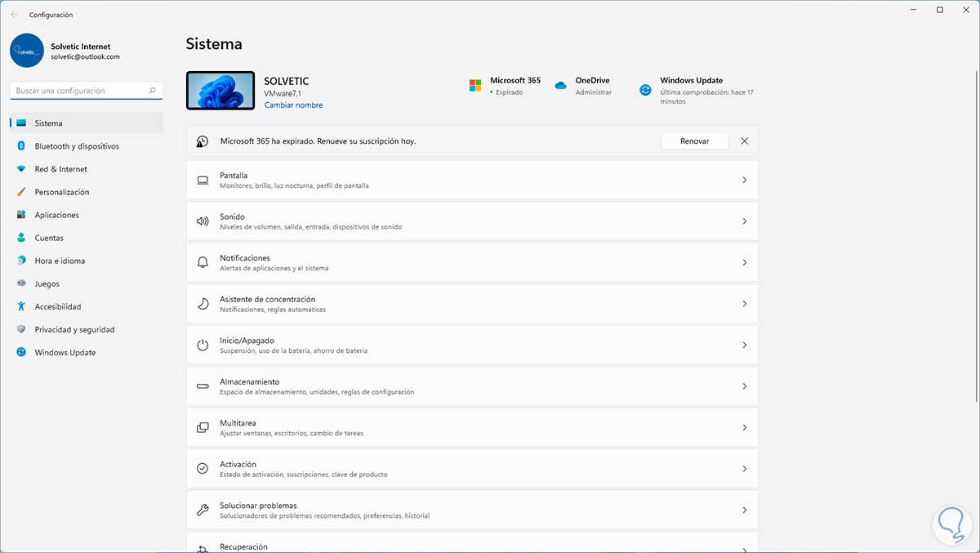Click the Buscar una configuración search field
The width and height of the screenshot is (980, 553).
point(87,91)
